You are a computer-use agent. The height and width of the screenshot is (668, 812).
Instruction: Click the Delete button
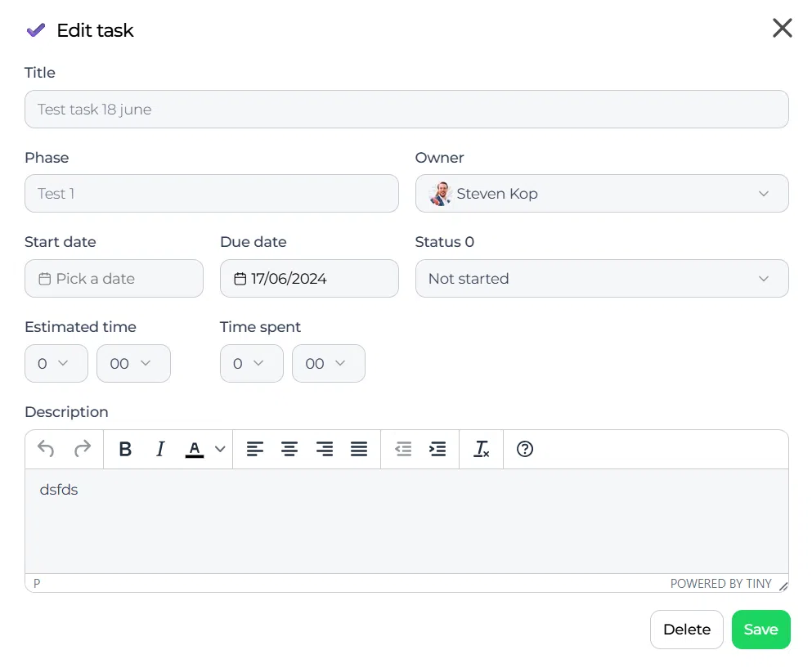(687, 630)
